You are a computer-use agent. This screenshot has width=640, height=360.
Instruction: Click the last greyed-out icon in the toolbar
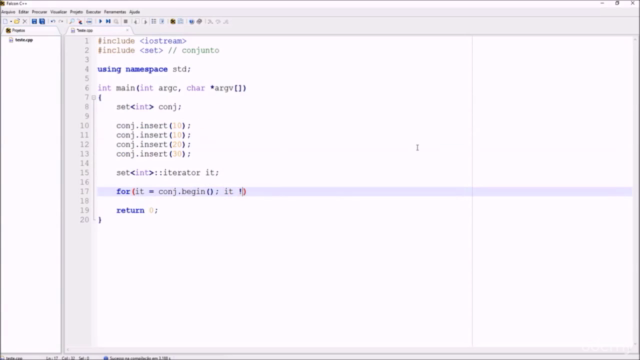click(226, 21)
